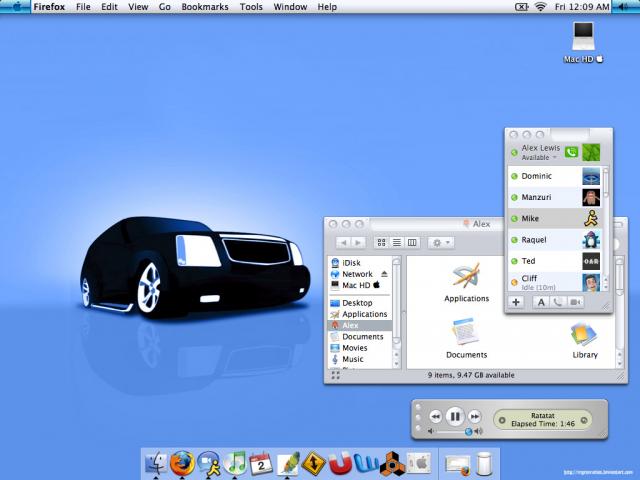This screenshot has height=480, width=640.
Task: Open the Bookmarks menu
Action: [x=205, y=7]
